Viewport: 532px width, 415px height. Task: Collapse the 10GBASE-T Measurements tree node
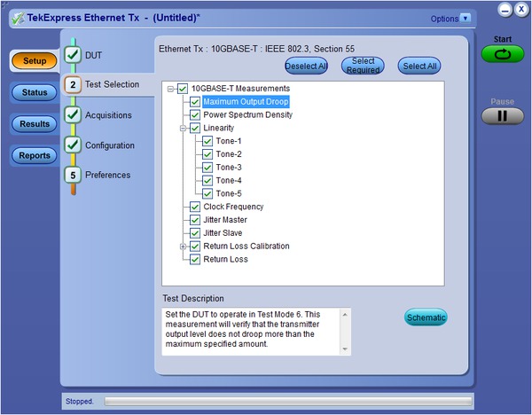point(171,89)
